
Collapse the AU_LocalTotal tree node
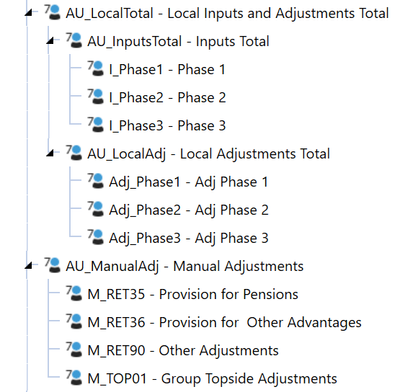[29, 13]
